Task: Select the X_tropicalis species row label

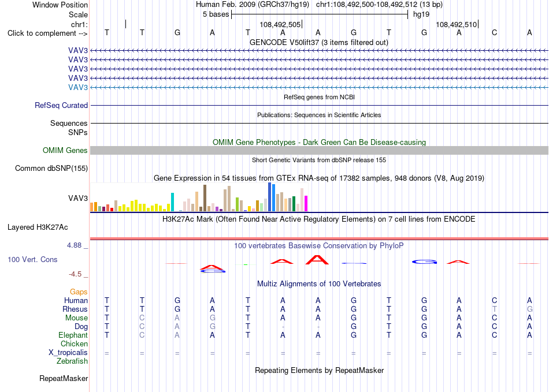Action: click(x=68, y=353)
